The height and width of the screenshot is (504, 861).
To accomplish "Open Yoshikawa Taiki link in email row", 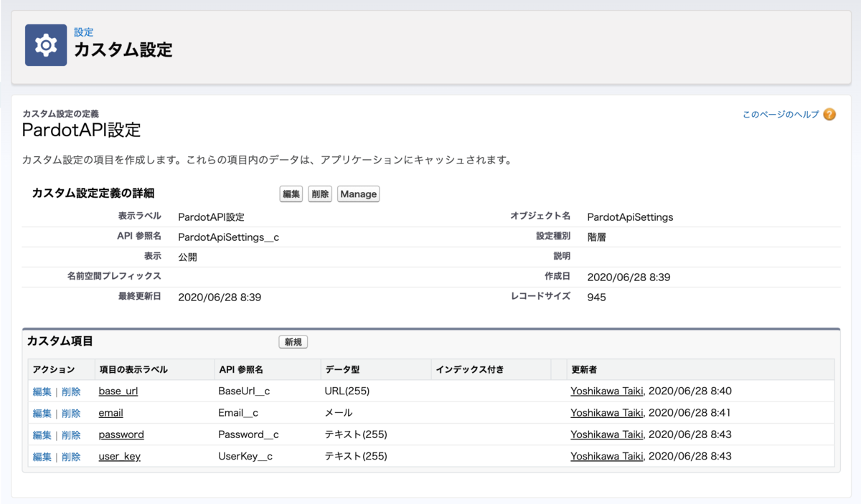I will [607, 413].
